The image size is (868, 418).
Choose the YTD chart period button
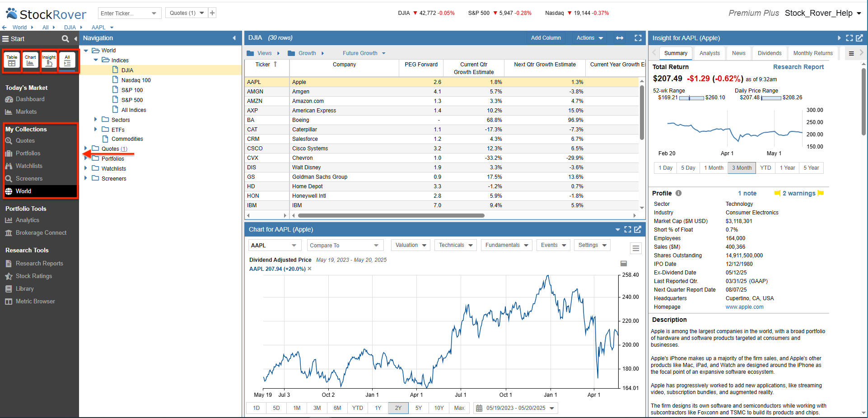[357, 408]
